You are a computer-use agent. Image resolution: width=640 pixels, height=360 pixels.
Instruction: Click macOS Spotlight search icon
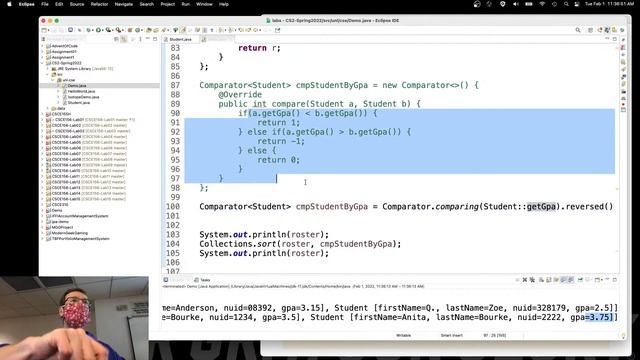tap(566, 4)
